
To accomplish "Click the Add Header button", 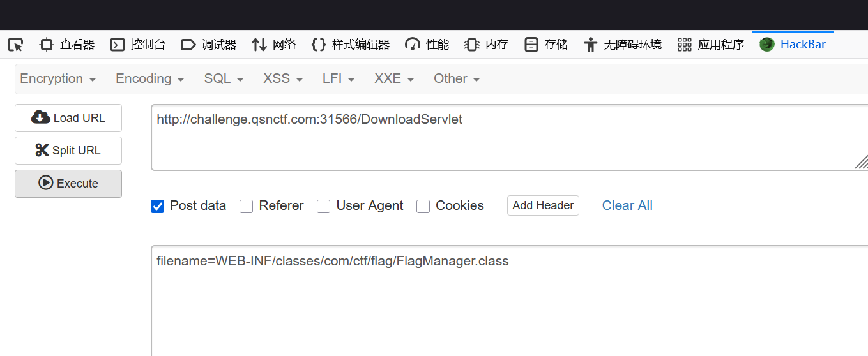I will [x=543, y=205].
